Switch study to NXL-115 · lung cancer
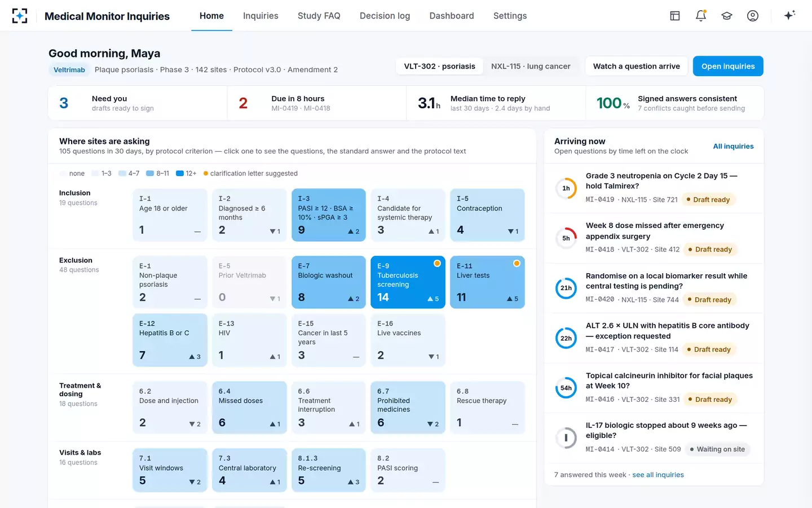The width and height of the screenshot is (812, 508). [531, 67]
